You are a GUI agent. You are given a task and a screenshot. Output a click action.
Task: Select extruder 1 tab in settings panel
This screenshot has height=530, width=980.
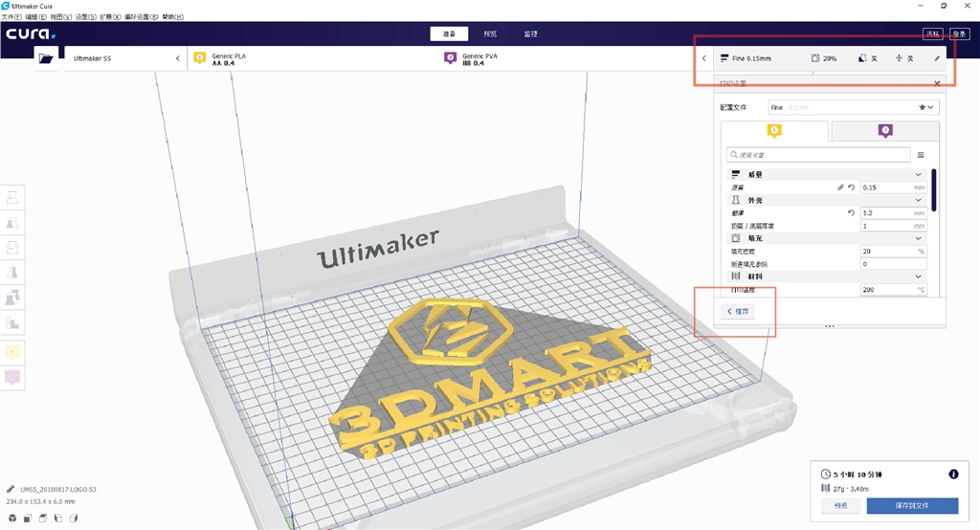pyautogui.click(x=774, y=131)
